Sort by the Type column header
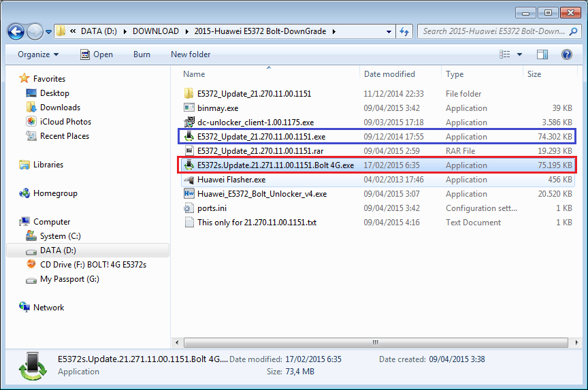588x390 pixels. [x=455, y=74]
